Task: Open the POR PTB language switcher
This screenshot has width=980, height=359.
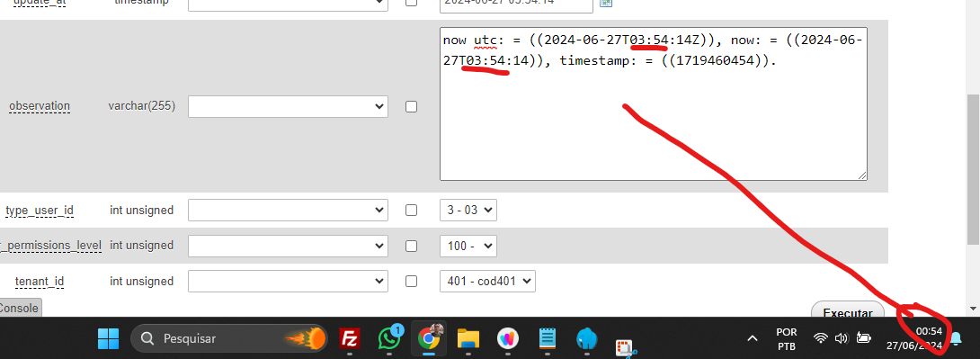Action: (787, 339)
